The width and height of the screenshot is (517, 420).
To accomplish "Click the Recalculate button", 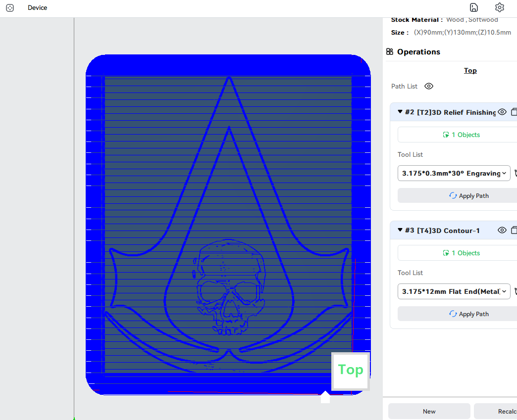I will pos(495,412).
